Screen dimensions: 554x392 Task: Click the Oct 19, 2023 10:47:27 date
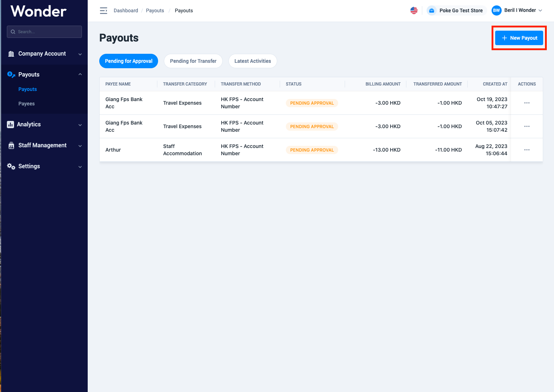[492, 103]
